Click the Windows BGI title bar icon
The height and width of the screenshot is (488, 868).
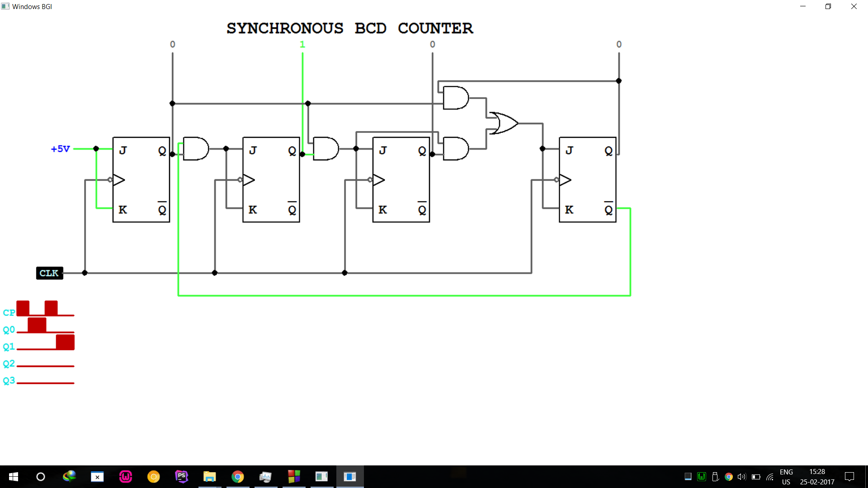tap(5, 6)
